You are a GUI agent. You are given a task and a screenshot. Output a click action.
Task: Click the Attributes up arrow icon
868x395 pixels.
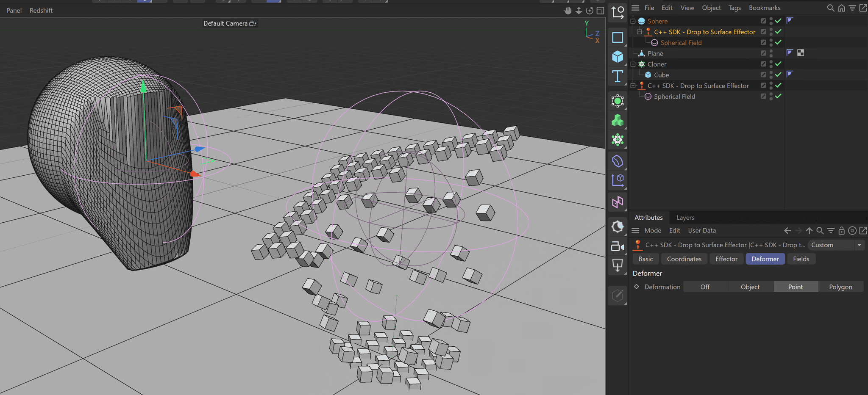click(x=809, y=231)
